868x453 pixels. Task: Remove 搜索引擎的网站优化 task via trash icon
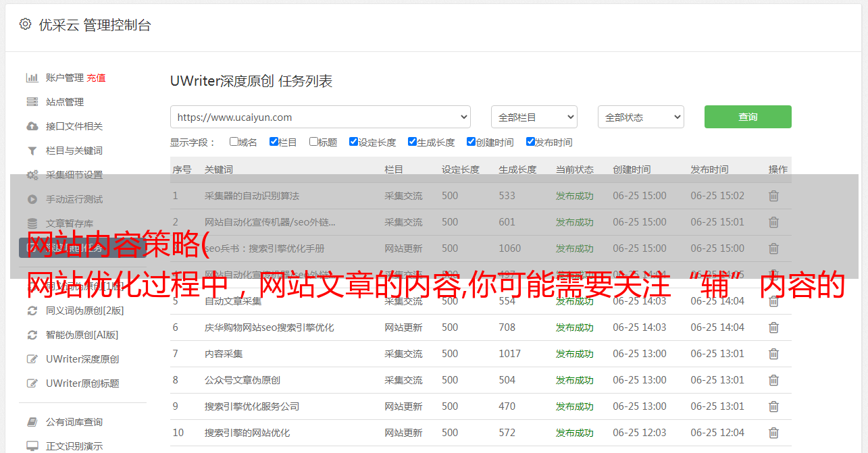[774, 433]
